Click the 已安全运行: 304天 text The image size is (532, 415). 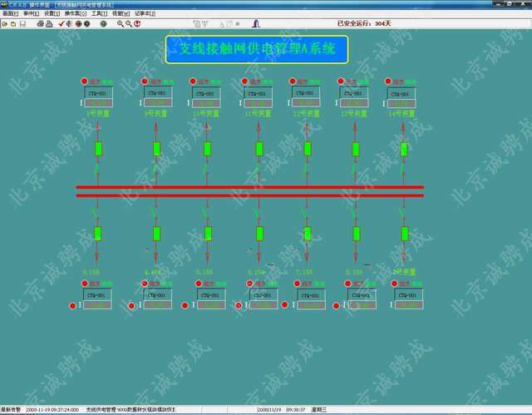[364, 23]
